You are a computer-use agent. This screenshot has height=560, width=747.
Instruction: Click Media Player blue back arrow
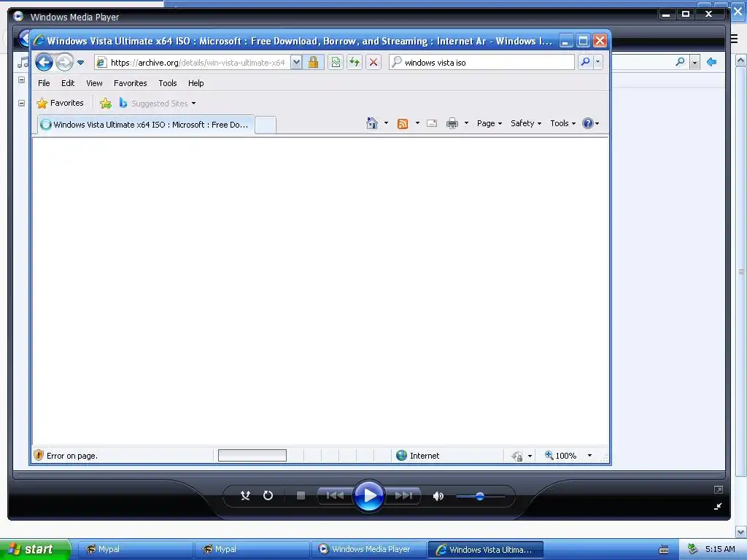pyautogui.click(x=712, y=62)
